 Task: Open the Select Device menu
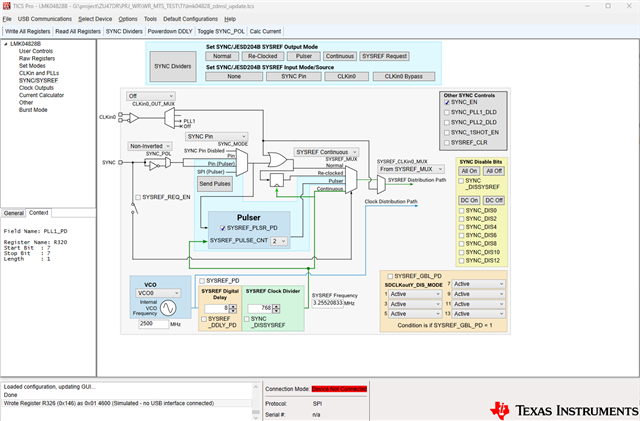(x=95, y=19)
